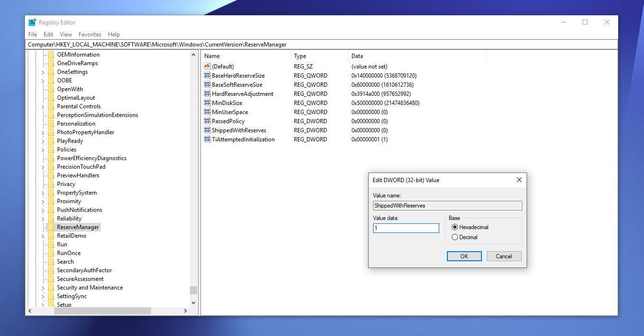Click the OOBE folder icon
Screen dimensions: 644x336
[50, 81]
